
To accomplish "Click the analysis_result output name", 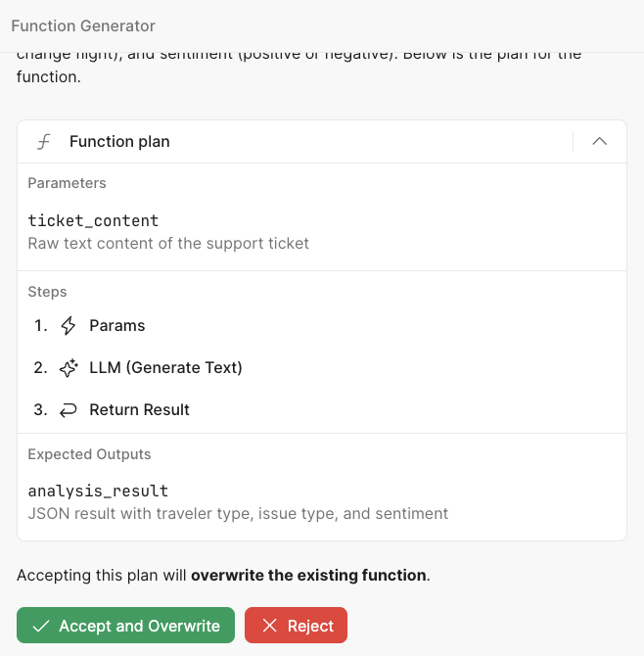I will [98, 491].
